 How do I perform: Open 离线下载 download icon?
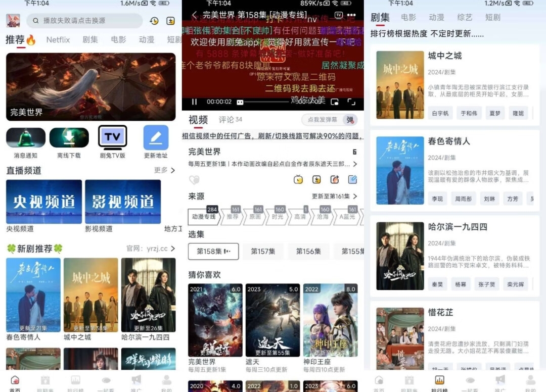pyautogui.click(x=69, y=137)
